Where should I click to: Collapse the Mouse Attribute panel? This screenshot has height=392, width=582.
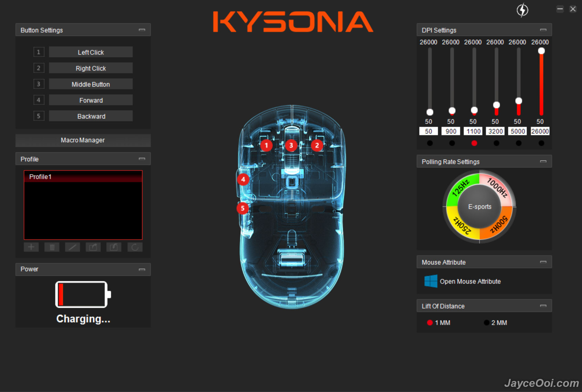(543, 262)
